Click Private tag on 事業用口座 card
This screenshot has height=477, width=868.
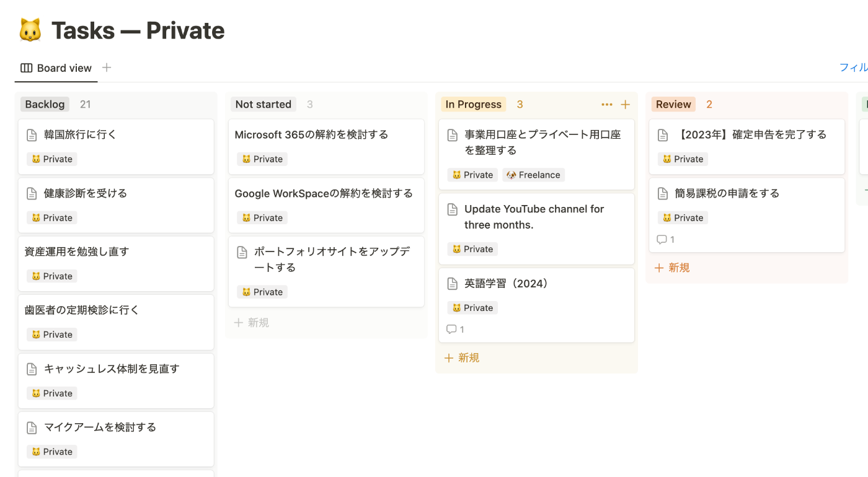click(472, 175)
